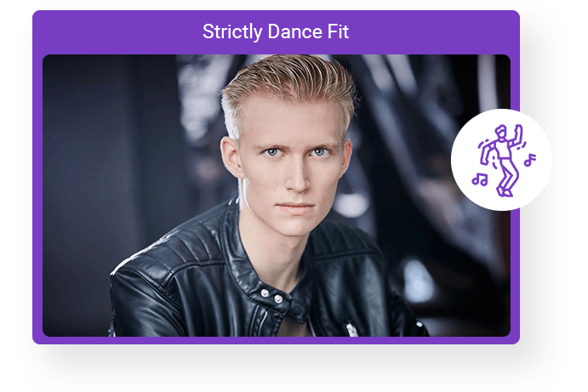Click the dancing figure icon
588x392 pixels.
pos(503,160)
